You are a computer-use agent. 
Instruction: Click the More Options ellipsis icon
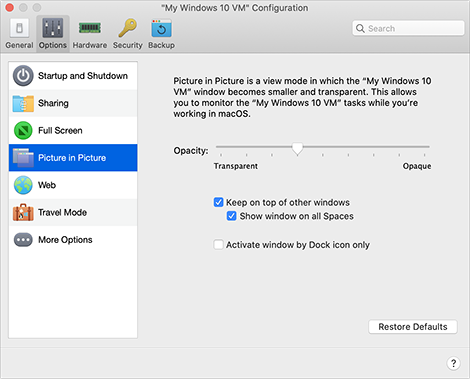pos(23,240)
